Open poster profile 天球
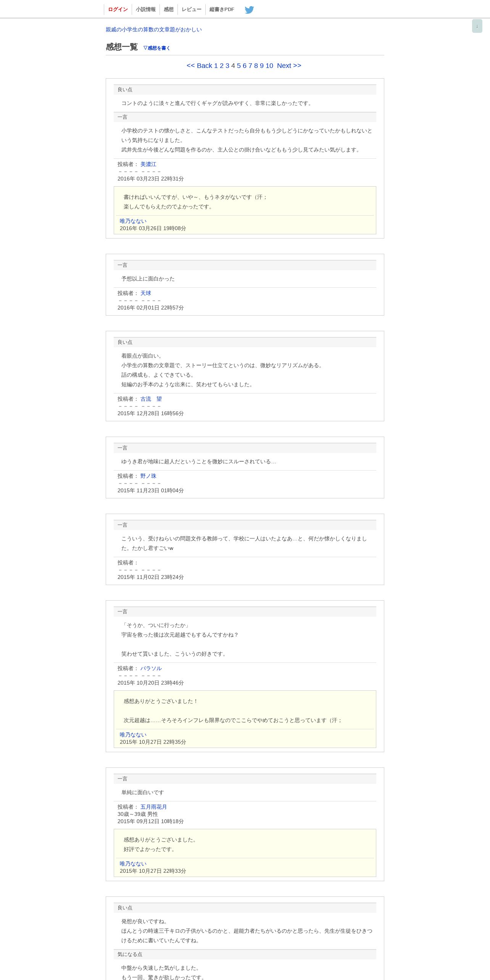Image resolution: width=490 pixels, height=980 pixels. 146,293
